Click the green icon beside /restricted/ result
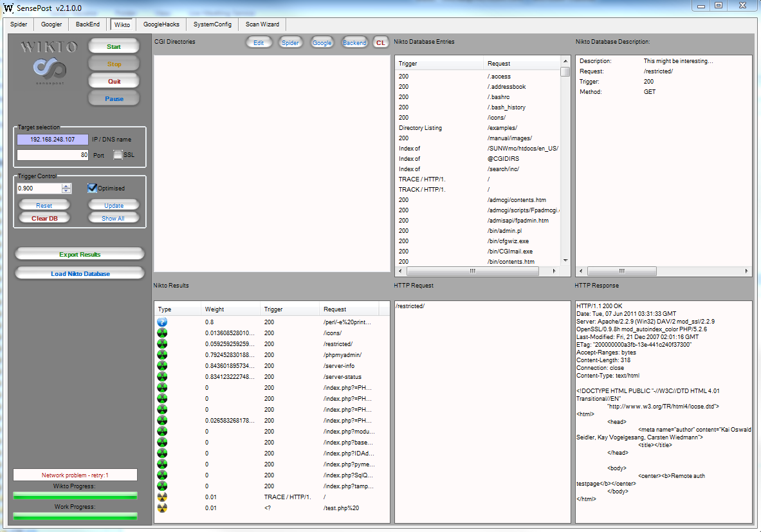The image size is (761, 532). click(x=162, y=344)
